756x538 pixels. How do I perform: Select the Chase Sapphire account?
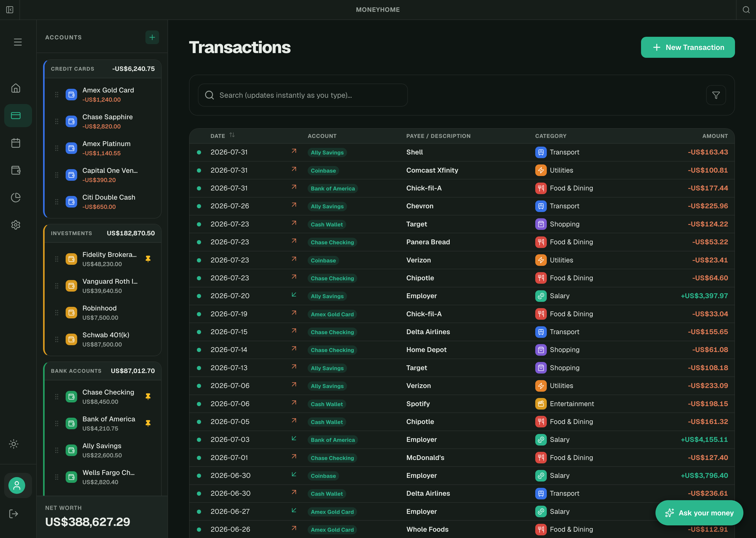(103, 122)
